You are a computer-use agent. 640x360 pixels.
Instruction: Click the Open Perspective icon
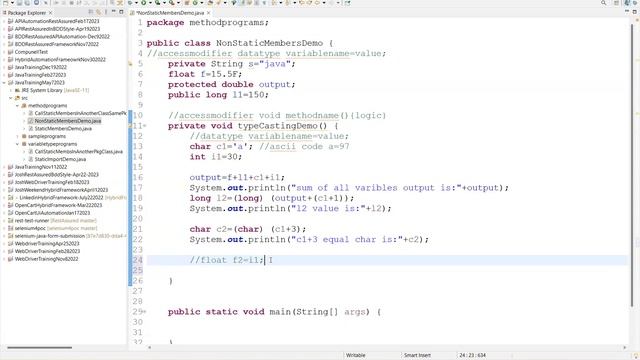(x=616, y=3)
